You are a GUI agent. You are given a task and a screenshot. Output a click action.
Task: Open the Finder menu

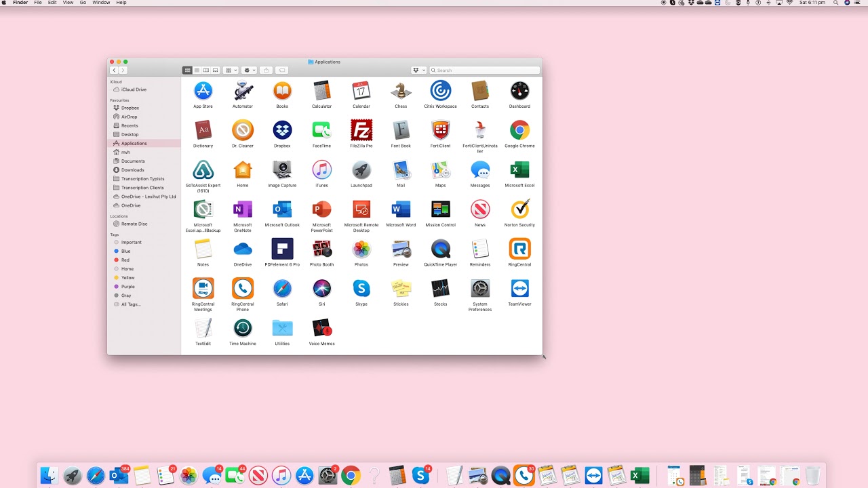pos(20,3)
